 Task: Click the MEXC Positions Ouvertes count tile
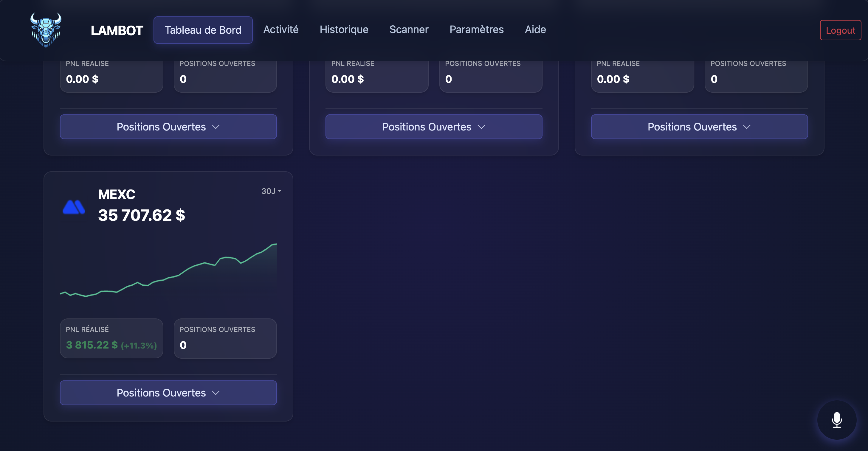point(225,338)
